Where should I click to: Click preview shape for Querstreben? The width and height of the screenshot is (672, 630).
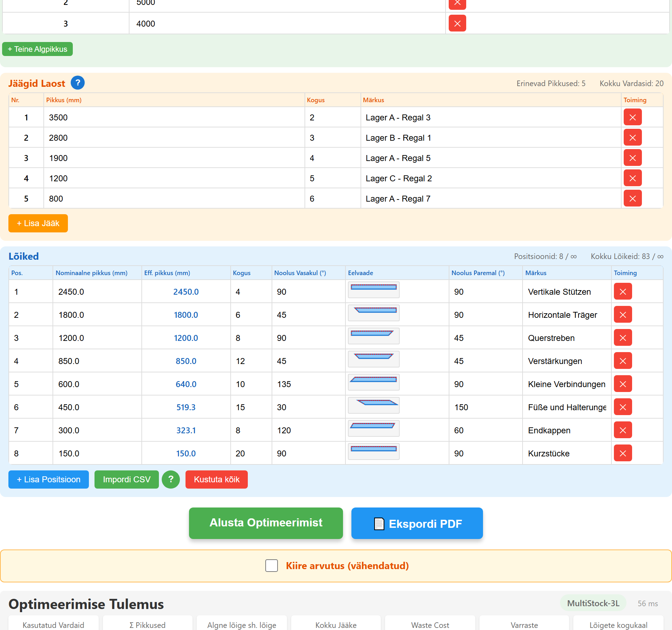pos(373,336)
